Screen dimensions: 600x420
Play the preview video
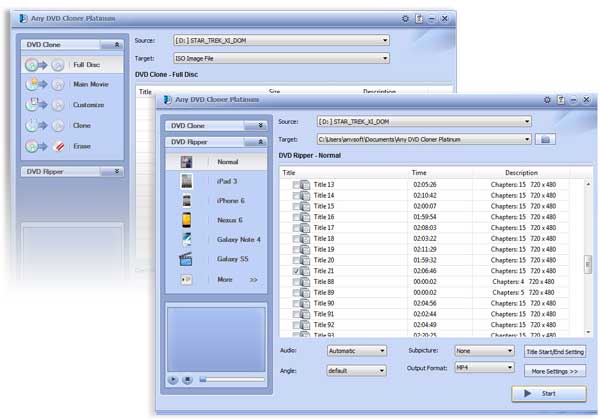(173, 380)
